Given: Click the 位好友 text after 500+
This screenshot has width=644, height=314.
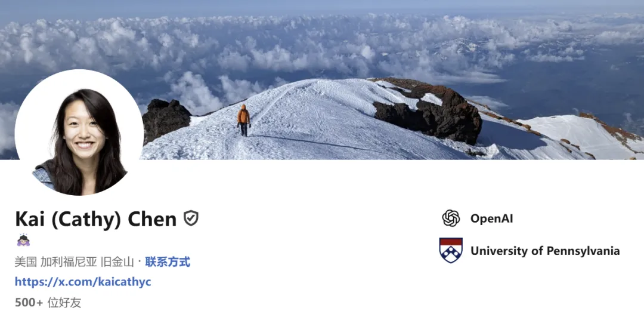Looking at the screenshot, I should (x=64, y=303).
